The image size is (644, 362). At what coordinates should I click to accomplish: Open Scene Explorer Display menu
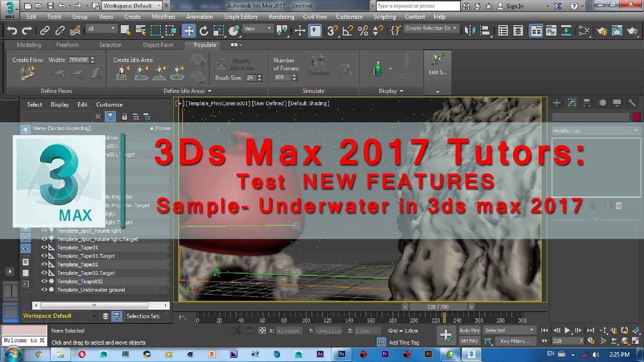[59, 105]
